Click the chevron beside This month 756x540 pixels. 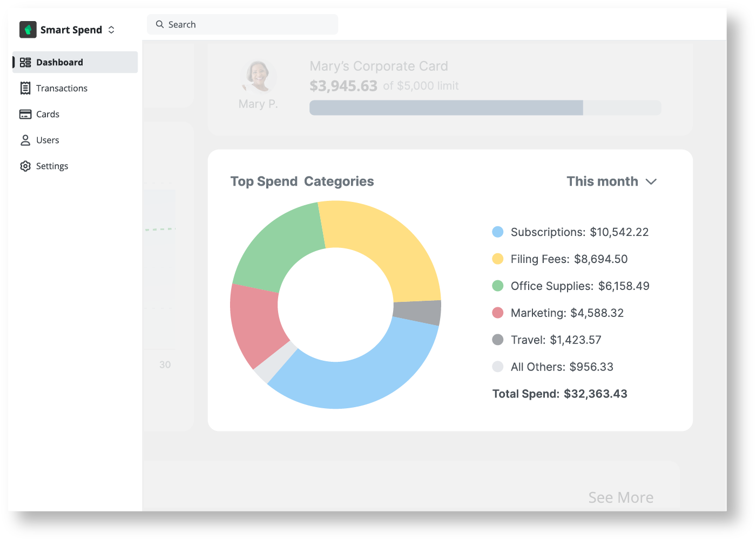click(651, 182)
